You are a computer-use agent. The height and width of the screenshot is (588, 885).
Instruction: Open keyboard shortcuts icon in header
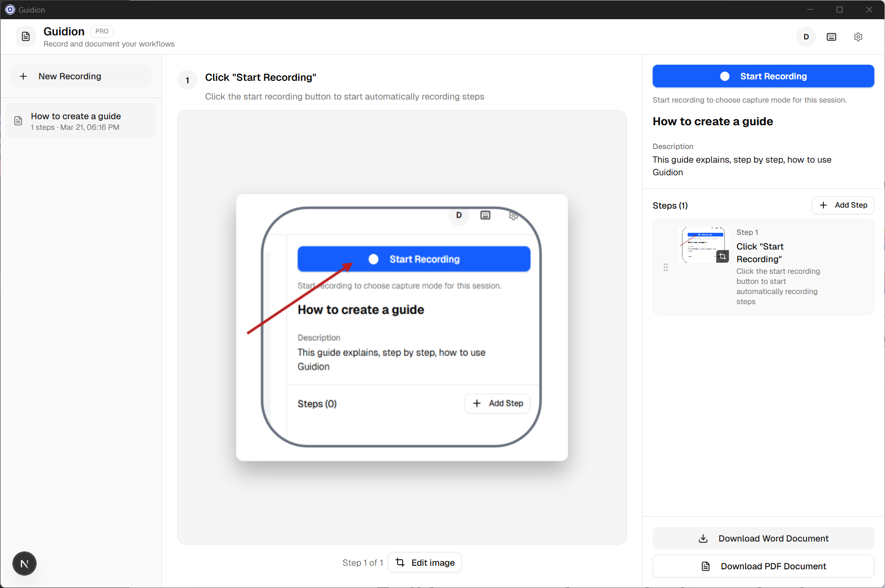(831, 37)
